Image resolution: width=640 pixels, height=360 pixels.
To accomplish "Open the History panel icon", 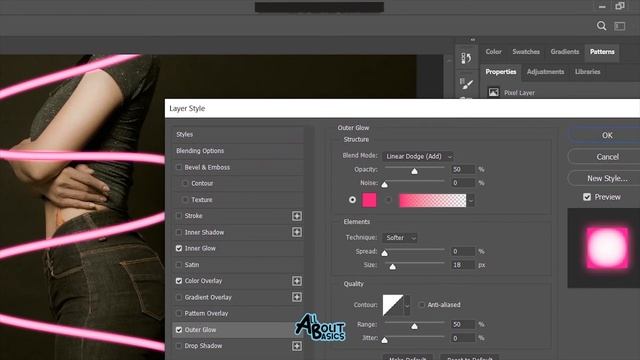I will click(x=466, y=58).
